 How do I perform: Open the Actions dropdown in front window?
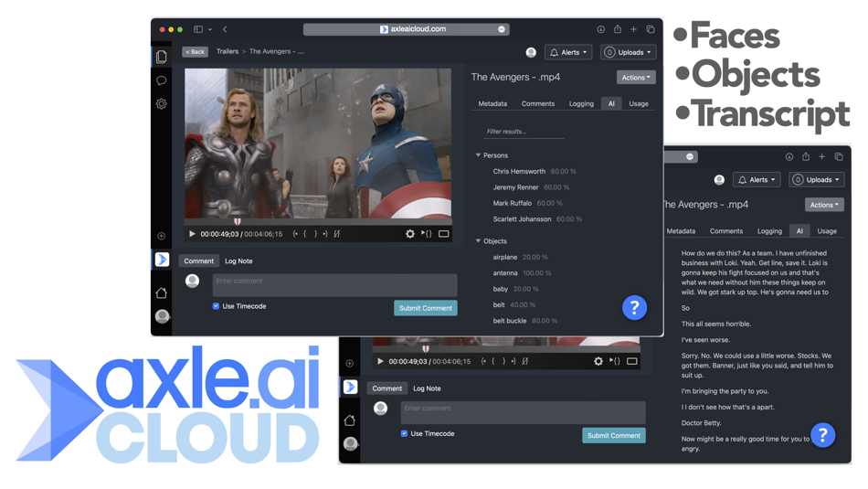636,78
